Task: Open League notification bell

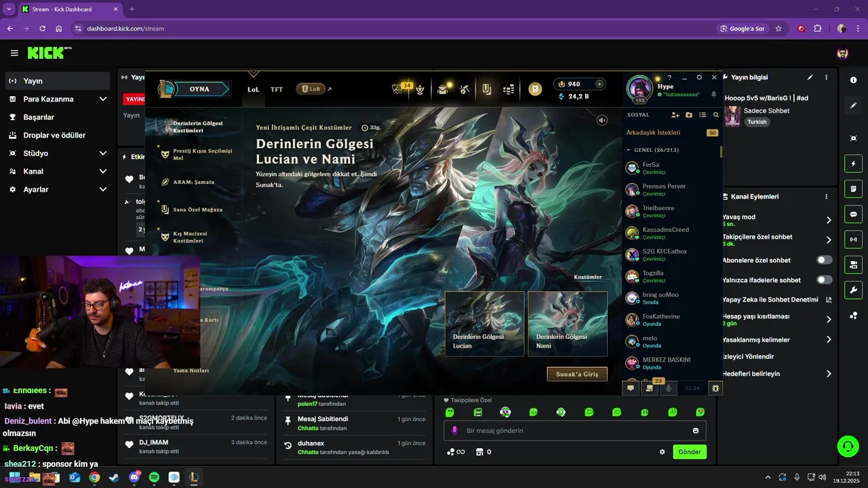Action: [x=713, y=94]
